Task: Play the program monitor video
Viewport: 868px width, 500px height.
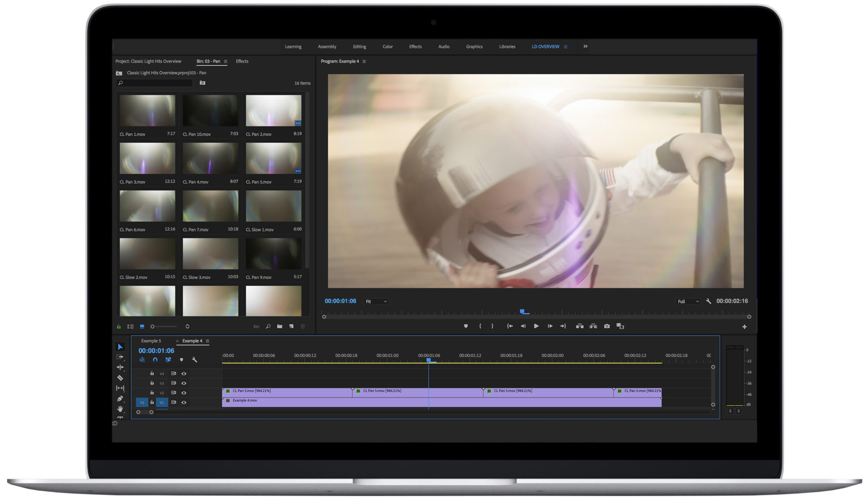Action: pos(536,326)
